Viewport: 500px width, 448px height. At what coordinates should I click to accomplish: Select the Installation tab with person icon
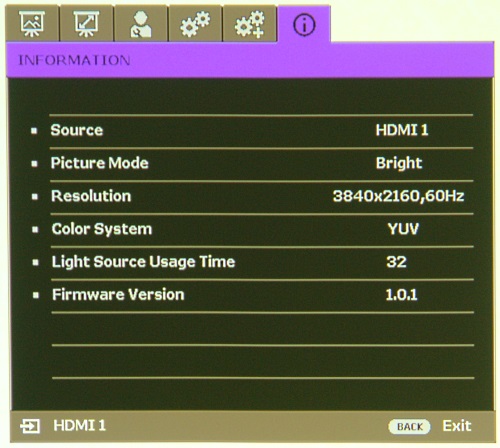tap(141, 24)
